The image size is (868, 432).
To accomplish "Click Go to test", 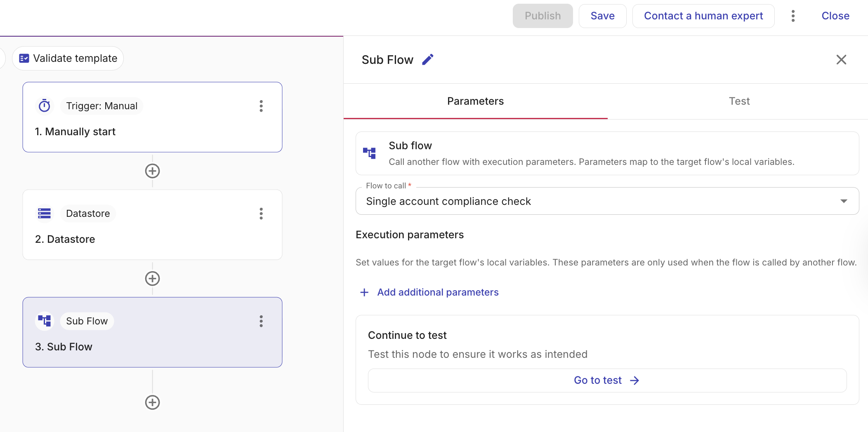I will tap(606, 380).
